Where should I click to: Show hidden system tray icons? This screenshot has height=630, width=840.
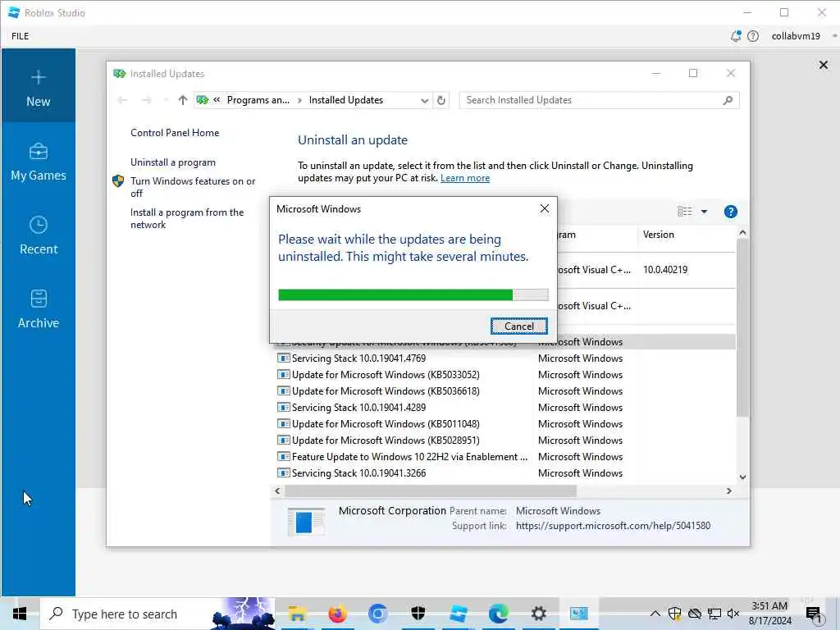655,614
